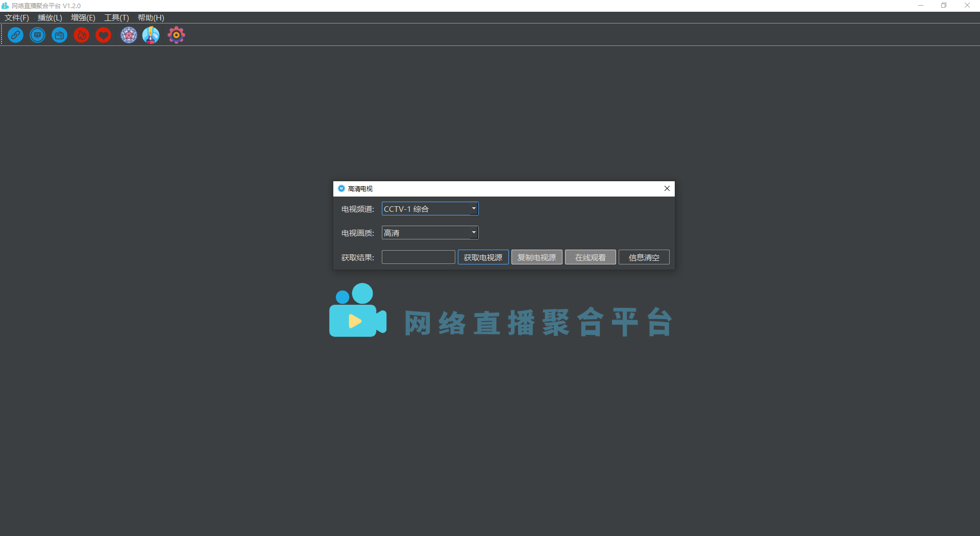
Task: Open the 工具(T) menu
Action: 116,18
